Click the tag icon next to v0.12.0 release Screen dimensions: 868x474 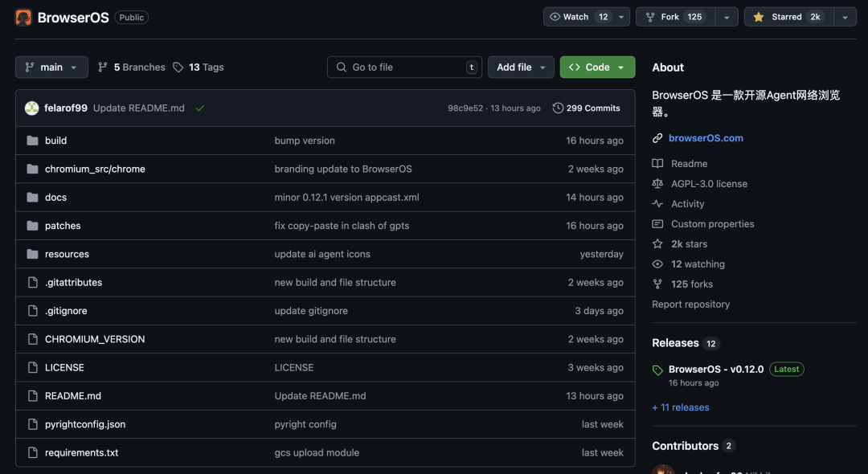pyautogui.click(x=657, y=370)
